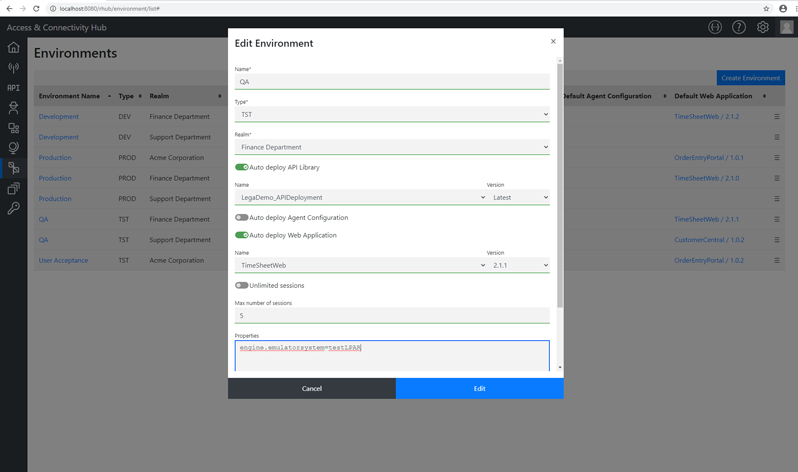
Task: Open the help question mark icon
Action: point(739,27)
